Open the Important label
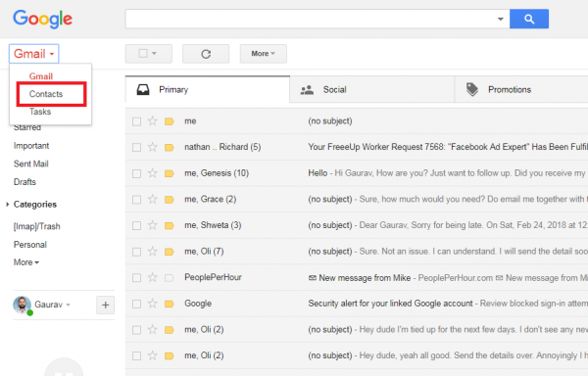Viewport: 588px width, 376px height. tap(31, 146)
